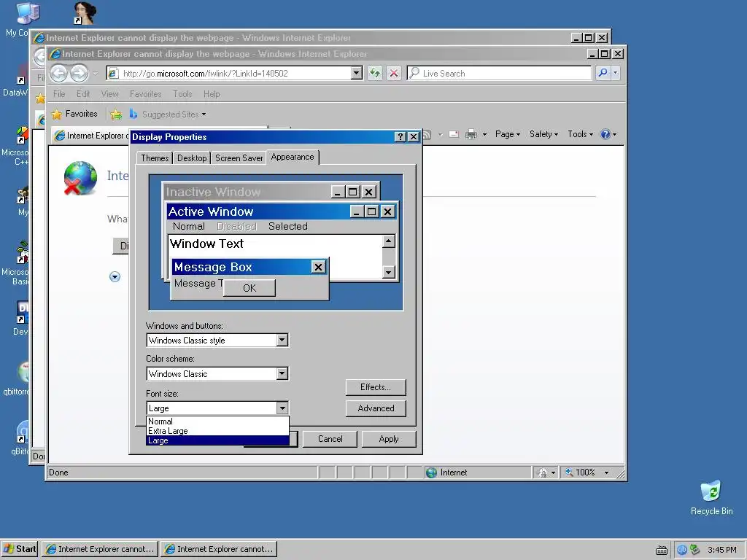The image size is (747, 560).
Task: Click second Internet Explorer taskbar button
Action: (219, 549)
